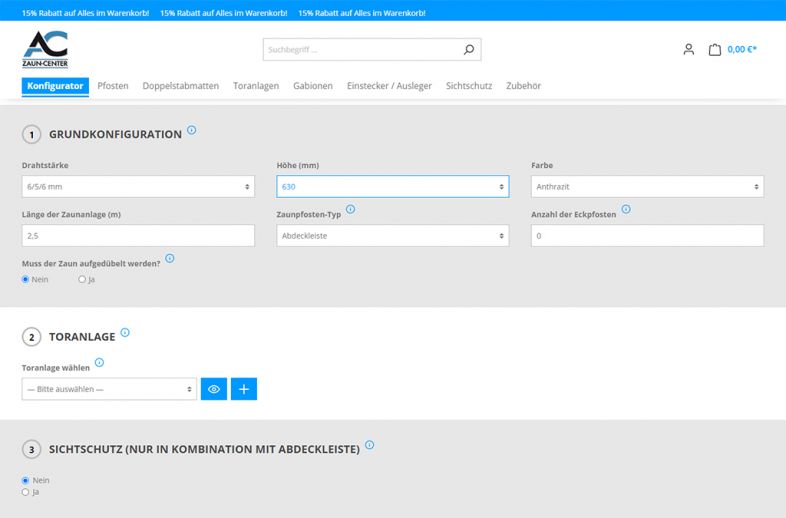Viewport: 786px width, 518px height.
Task: Click info icon beside Grundkonfiguration heading
Action: (192, 130)
